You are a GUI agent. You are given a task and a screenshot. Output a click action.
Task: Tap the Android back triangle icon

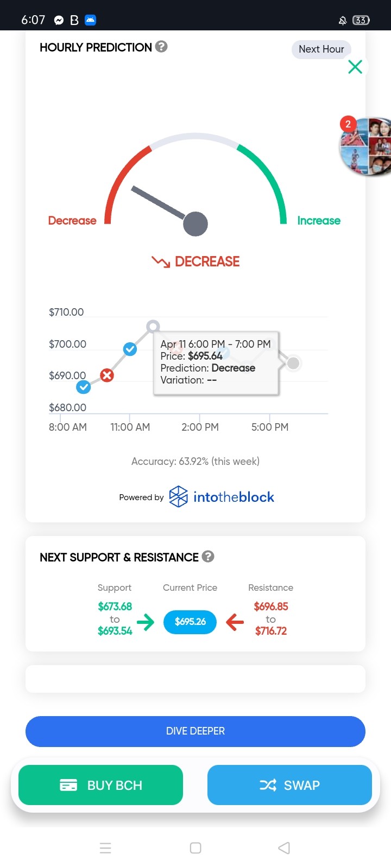[x=284, y=848]
